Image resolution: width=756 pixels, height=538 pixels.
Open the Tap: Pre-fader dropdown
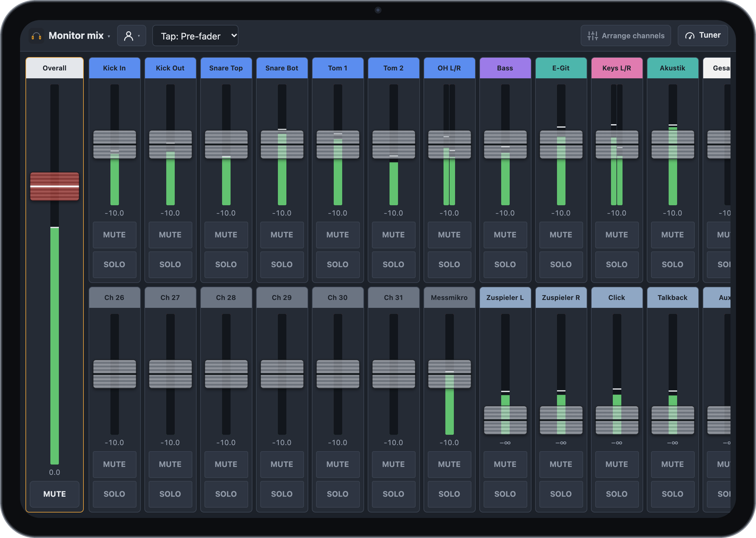(x=195, y=36)
